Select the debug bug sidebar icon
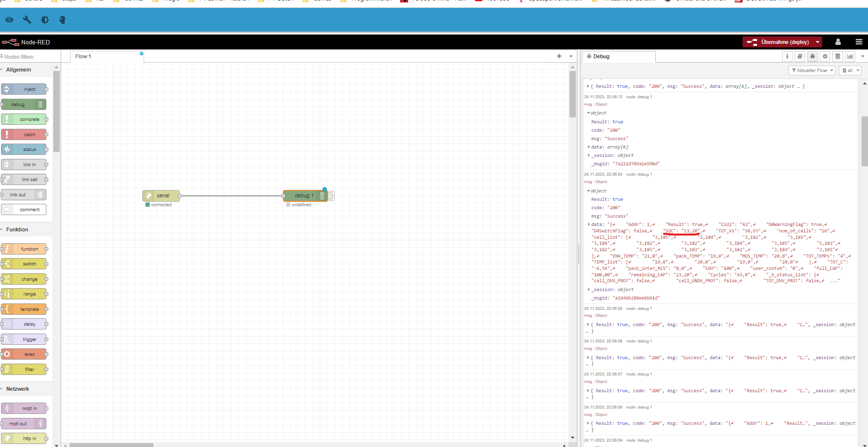Image resolution: width=868 pixels, height=447 pixels. point(812,56)
